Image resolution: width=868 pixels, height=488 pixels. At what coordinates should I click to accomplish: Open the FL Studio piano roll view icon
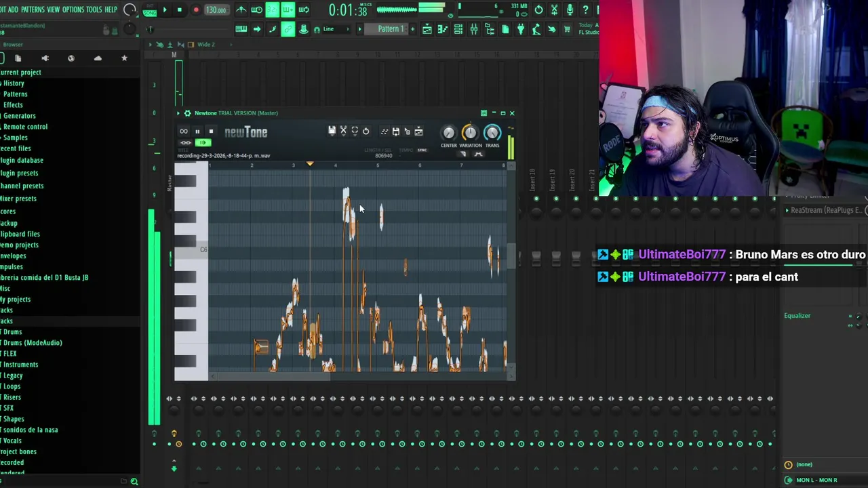tap(443, 29)
